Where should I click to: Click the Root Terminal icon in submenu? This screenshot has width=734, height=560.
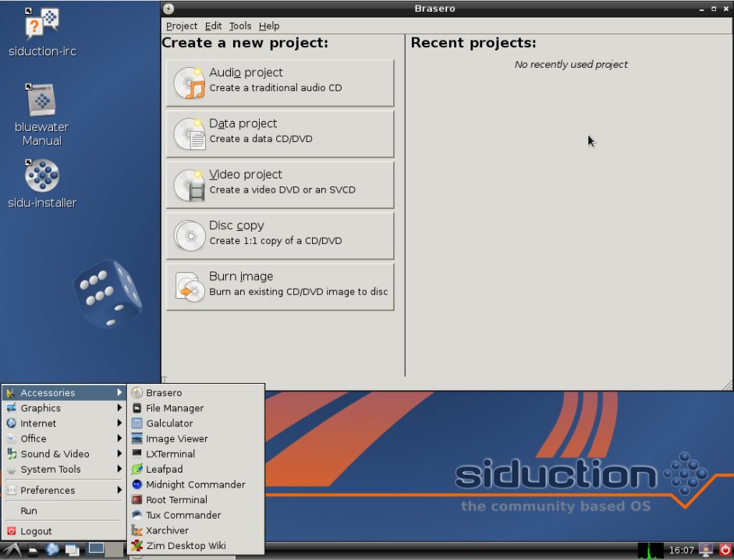click(137, 500)
